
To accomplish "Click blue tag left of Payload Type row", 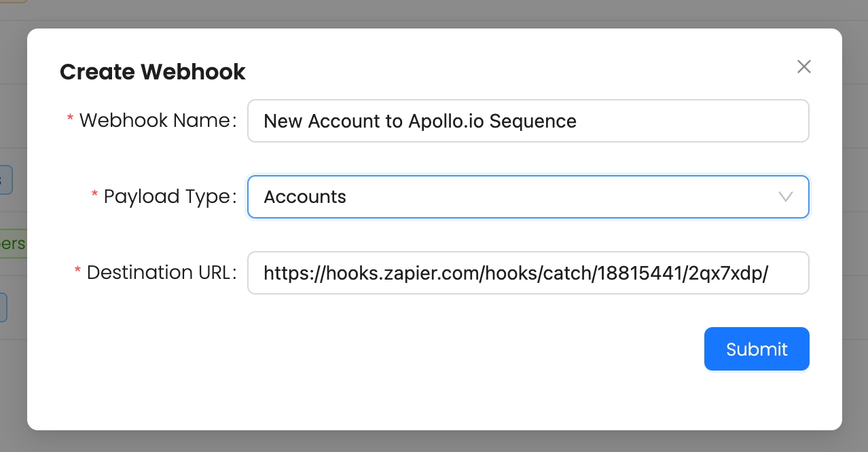I will click(x=5, y=181).
